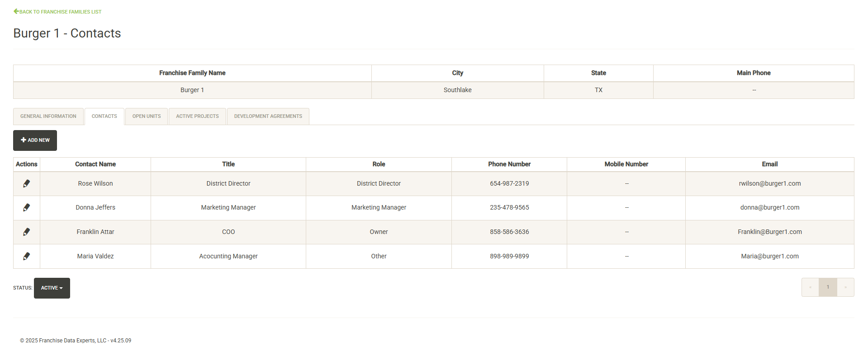The height and width of the screenshot is (360, 868).
Task: Click the edit pencil for Rose Wilson
Action: (x=27, y=183)
